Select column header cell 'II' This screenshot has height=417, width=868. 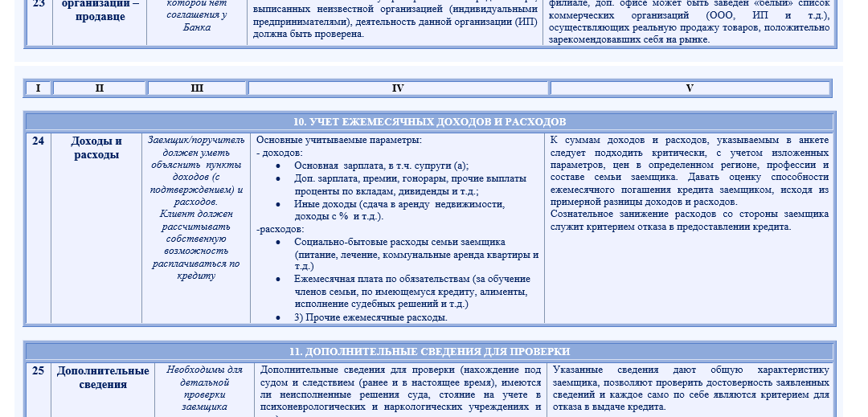point(100,88)
